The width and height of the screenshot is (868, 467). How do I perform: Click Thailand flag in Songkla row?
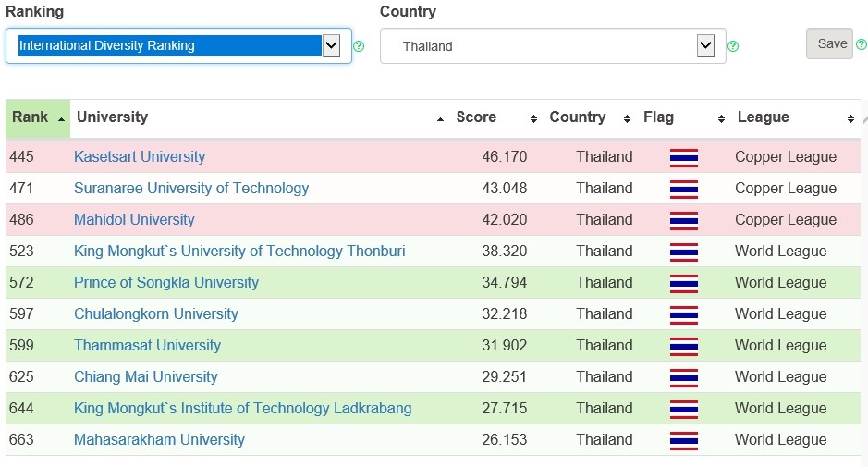(x=684, y=284)
